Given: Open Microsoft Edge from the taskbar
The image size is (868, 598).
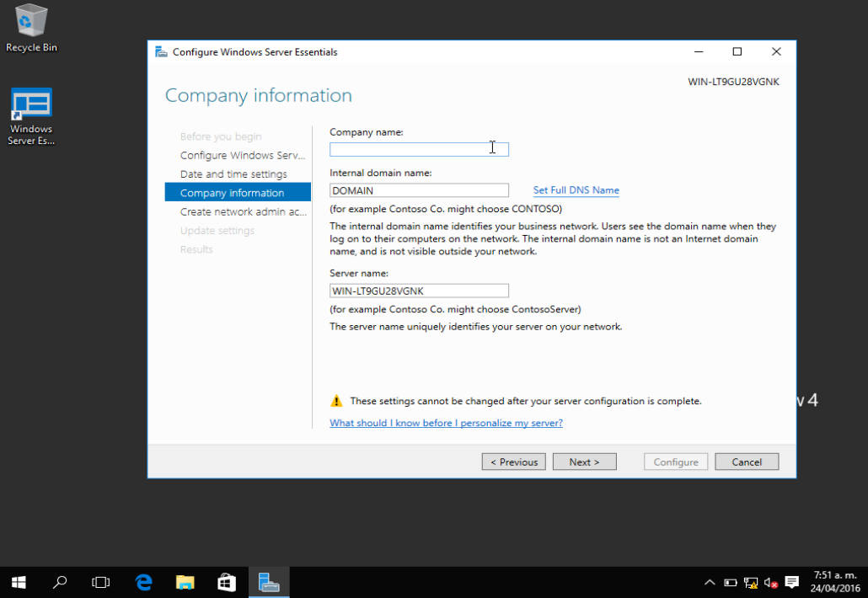Looking at the screenshot, I should (x=143, y=581).
